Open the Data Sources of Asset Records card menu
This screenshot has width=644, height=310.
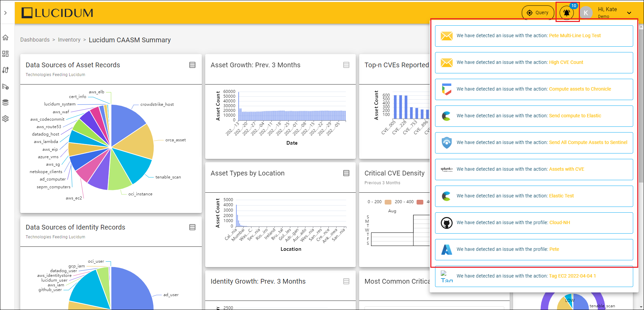pos(192,65)
